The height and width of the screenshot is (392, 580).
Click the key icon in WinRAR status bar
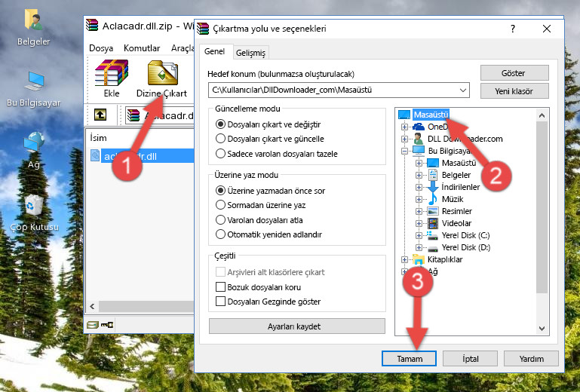tap(107, 325)
